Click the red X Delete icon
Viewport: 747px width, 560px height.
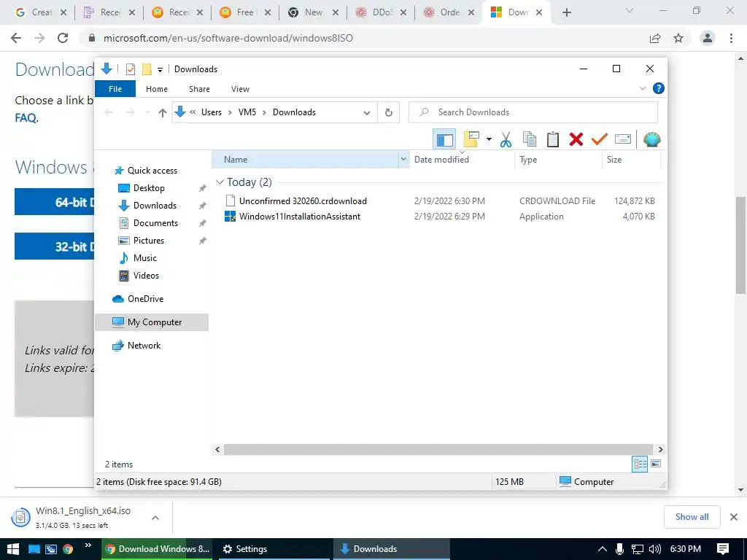(576, 139)
